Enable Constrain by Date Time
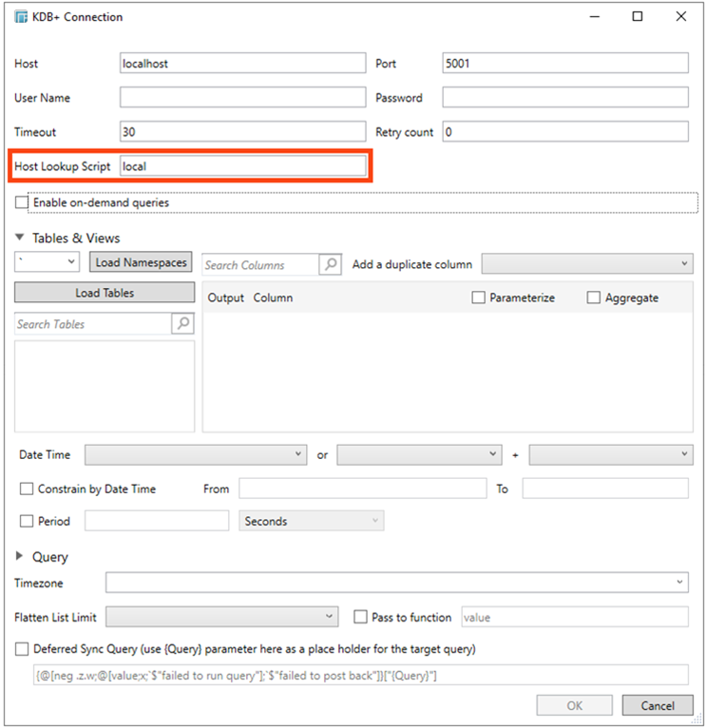This screenshot has width=706, height=728. (x=27, y=489)
